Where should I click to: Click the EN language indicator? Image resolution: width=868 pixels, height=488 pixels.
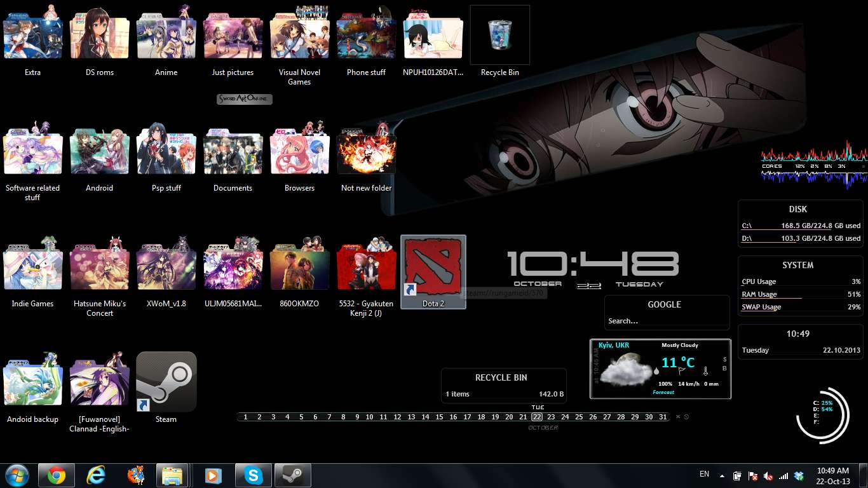click(704, 474)
